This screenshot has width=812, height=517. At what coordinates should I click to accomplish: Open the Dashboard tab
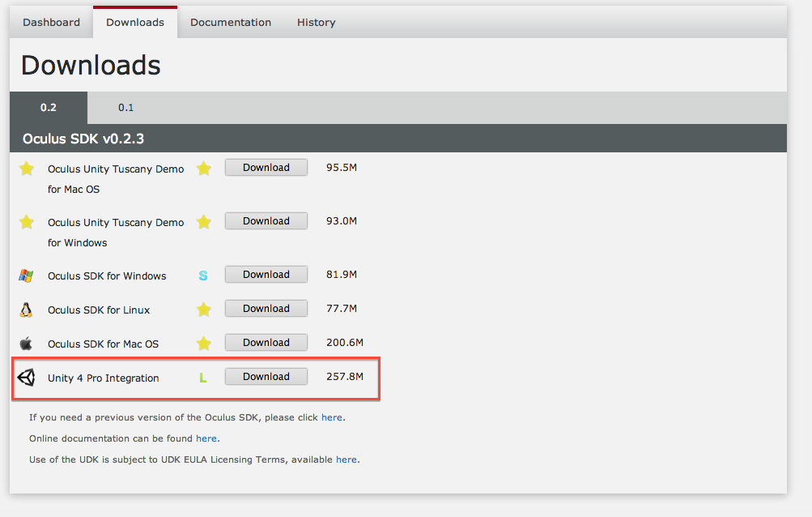pos(51,23)
